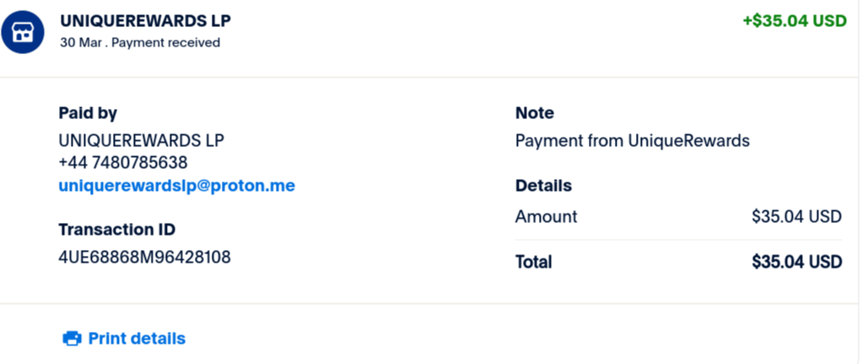Screen dimensions: 868x364
Task: Click the phone number +44 7480785638
Action: [123, 163]
